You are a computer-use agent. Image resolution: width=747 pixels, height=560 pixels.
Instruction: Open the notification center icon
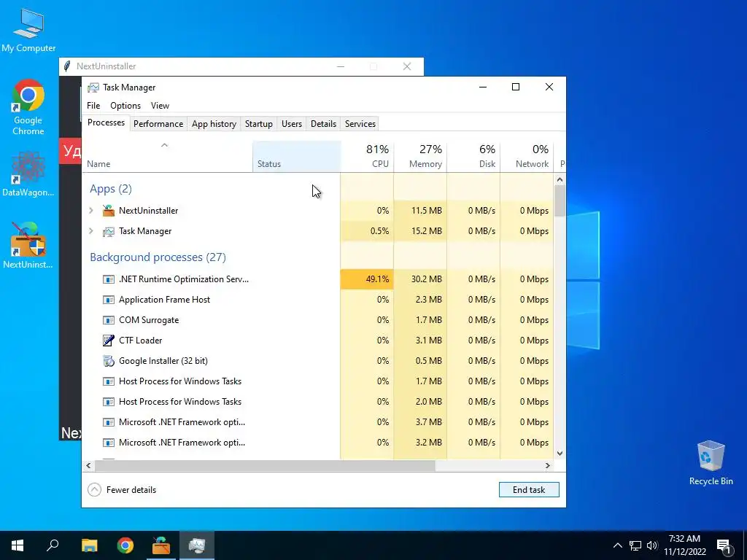click(x=724, y=545)
